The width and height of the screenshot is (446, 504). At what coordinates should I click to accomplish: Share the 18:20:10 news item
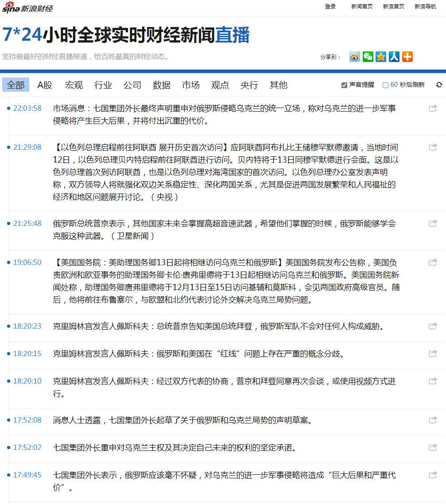433,381
